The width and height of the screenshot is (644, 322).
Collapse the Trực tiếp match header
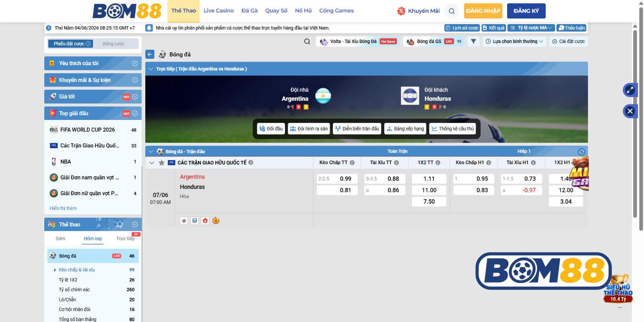(x=151, y=69)
